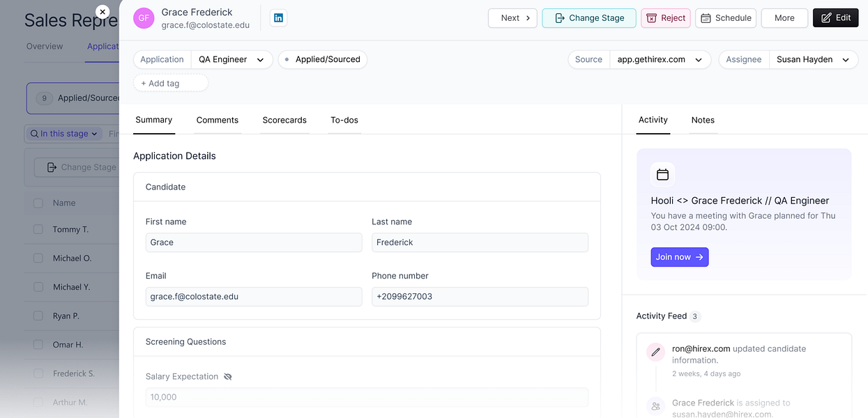Click the Add tag chip
Image resolution: width=868 pixels, height=418 pixels.
tap(171, 83)
